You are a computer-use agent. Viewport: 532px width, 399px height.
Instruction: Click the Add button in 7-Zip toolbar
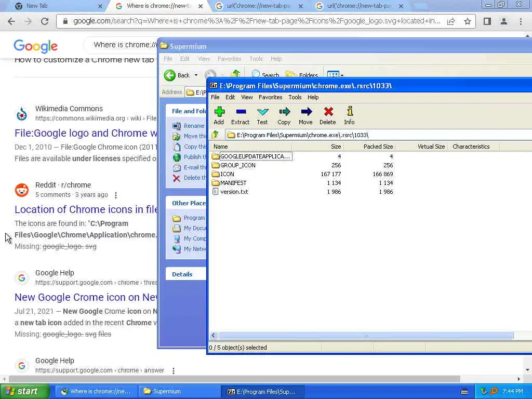coord(219,116)
